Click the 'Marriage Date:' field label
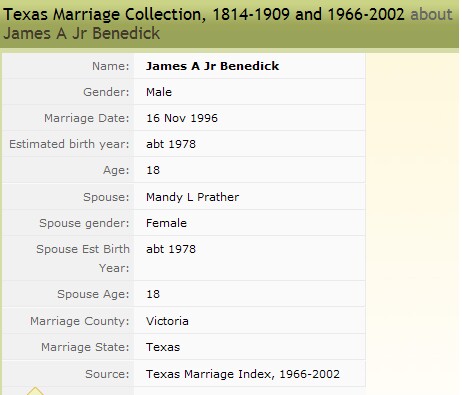The width and height of the screenshot is (462, 395). pos(86,118)
